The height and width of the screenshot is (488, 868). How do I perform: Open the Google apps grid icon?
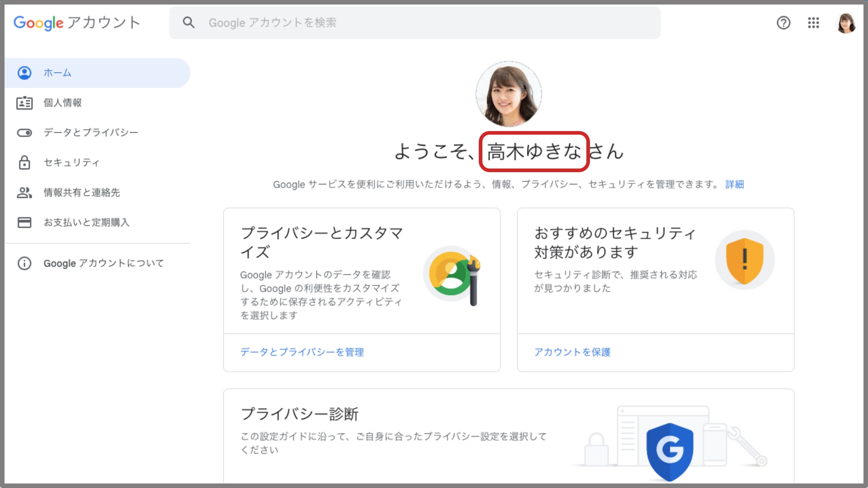pyautogui.click(x=813, y=23)
